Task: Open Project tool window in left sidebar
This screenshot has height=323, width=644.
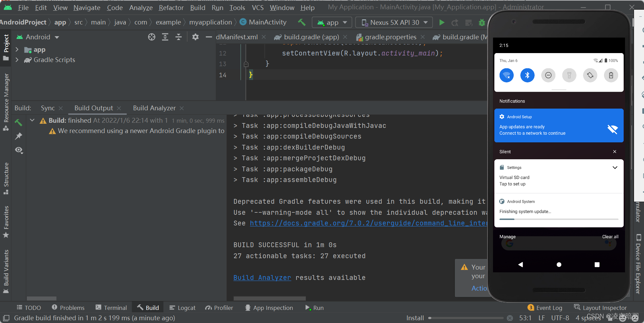Action: [6, 47]
